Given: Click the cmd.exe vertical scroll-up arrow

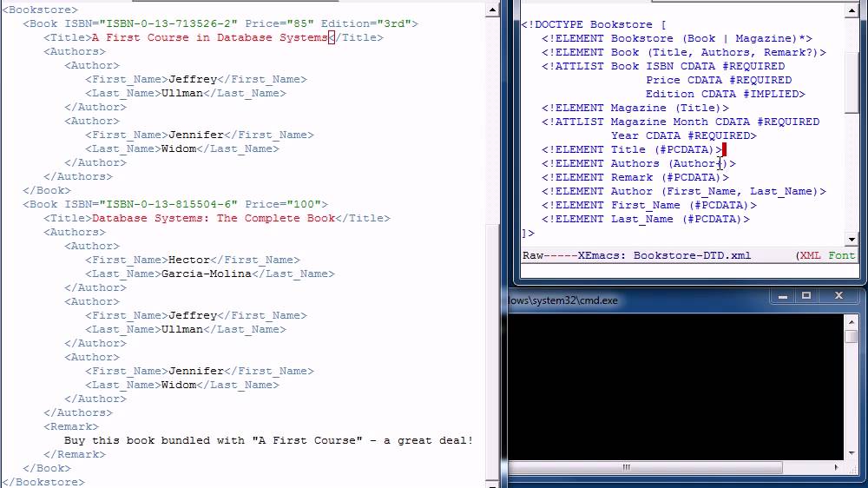Looking at the screenshot, I should coord(852,321).
